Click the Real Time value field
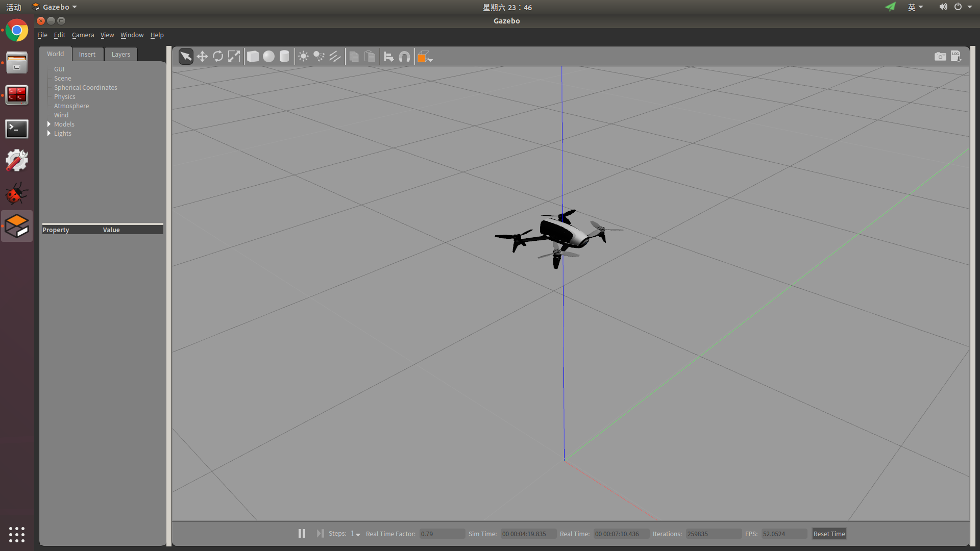 pos(621,534)
